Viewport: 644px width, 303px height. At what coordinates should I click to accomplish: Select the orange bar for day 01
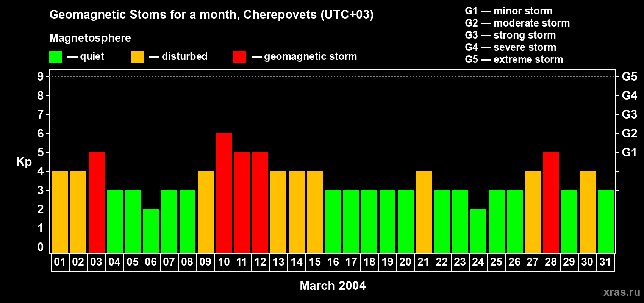pyautogui.click(x=60, y=211)
